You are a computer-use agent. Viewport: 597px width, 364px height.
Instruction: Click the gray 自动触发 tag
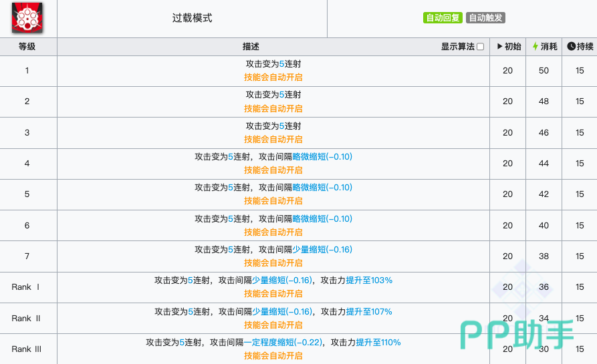pos(485,18)
